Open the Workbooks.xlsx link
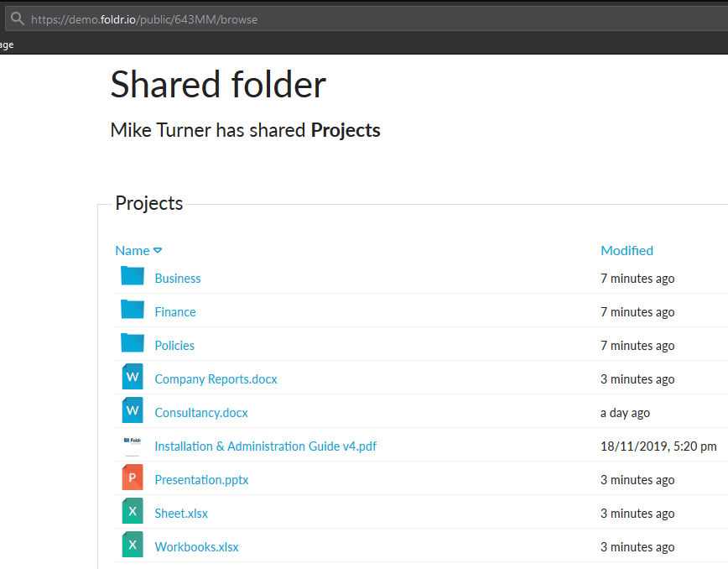Image resolution: width=728 pixels, height=569 pixels. pyautogui.click(x=196, y=546)
